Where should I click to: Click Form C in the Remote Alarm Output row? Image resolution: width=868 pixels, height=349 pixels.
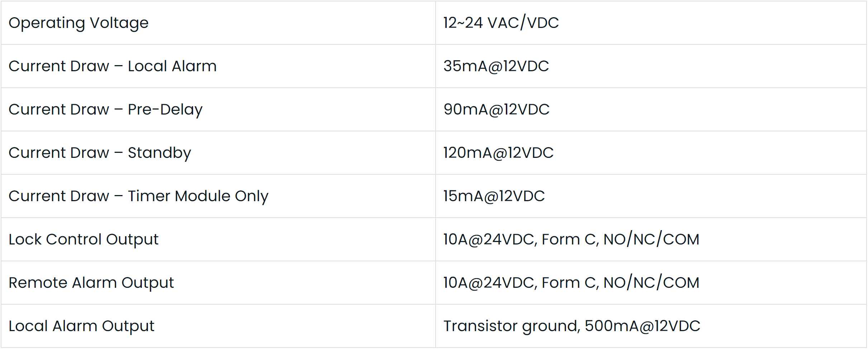(570, 283)
